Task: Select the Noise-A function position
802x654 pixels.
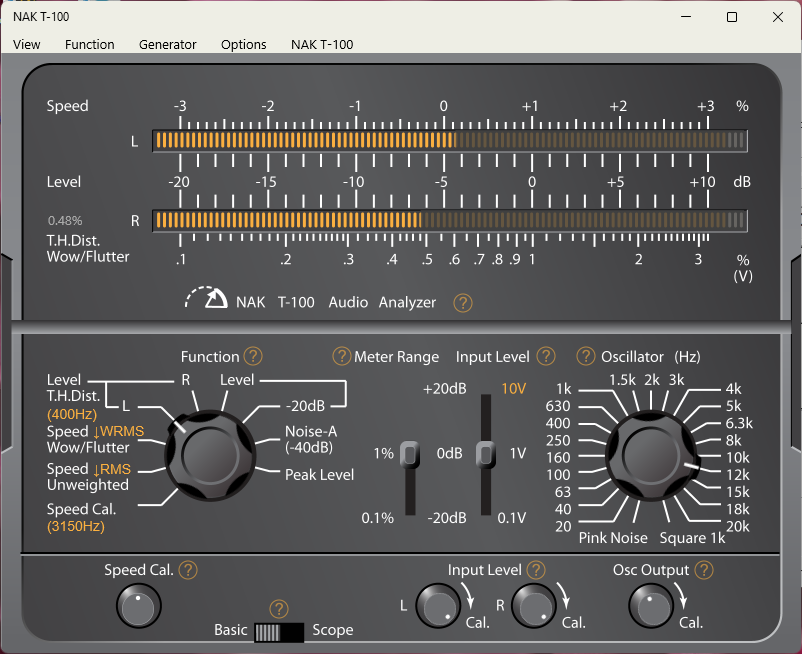Action: [x=310, y=439]
